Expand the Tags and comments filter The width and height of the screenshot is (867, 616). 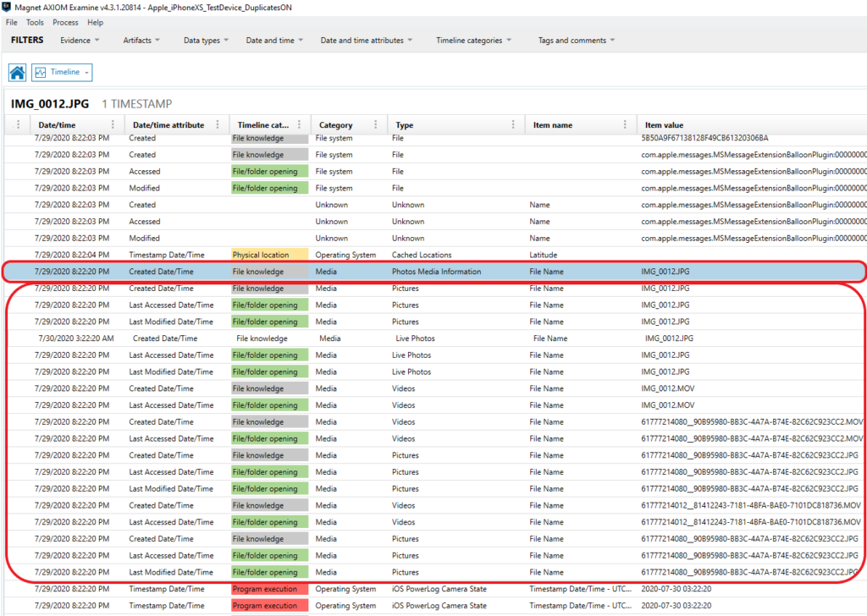(576, 41)
